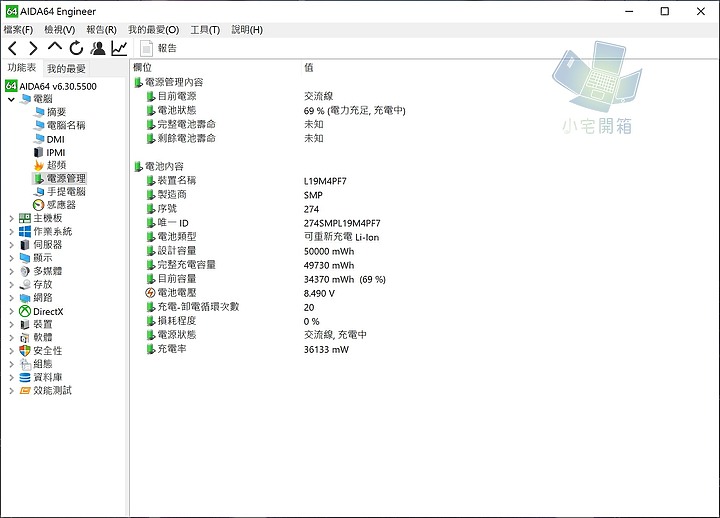Open the 我的最愛(O) menu
Screen dimensions: 720x518
click(x=153, y=30)
